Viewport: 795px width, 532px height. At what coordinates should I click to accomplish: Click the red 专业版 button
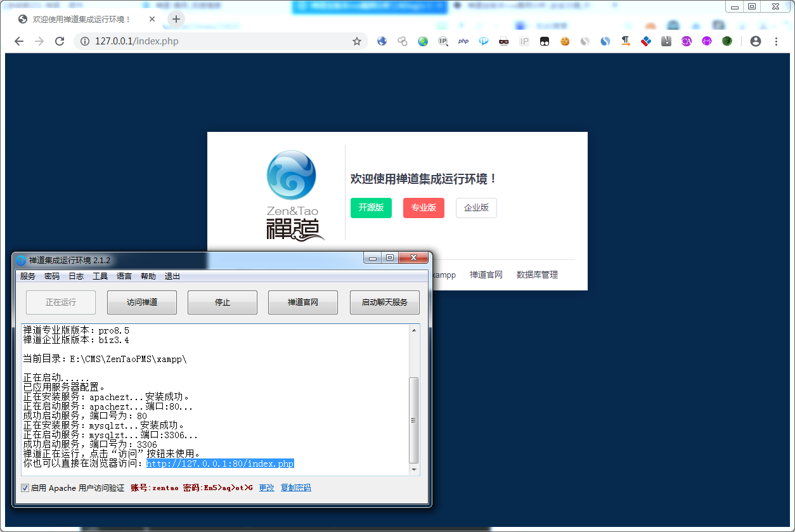423,208
